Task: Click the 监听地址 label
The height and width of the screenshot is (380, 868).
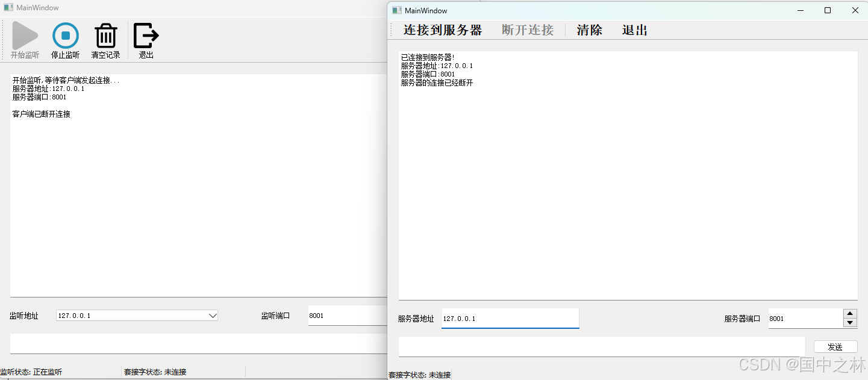Action: [24, 316]
